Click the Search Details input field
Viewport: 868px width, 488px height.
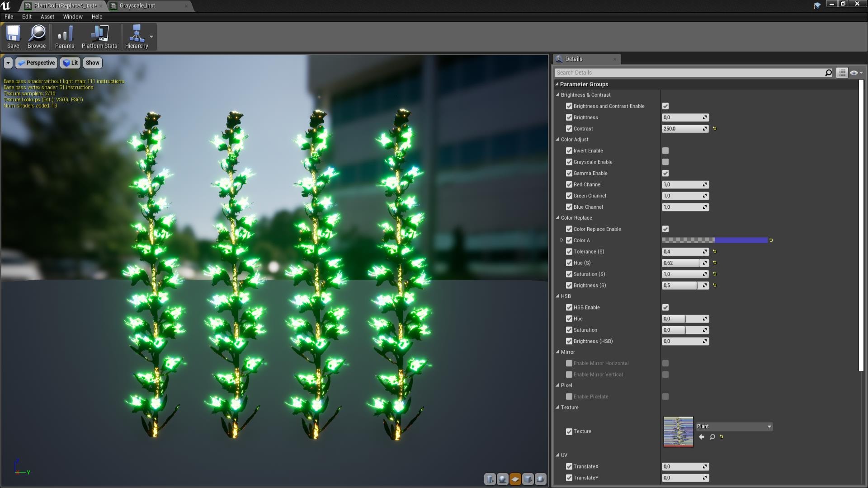click(678, 72)
